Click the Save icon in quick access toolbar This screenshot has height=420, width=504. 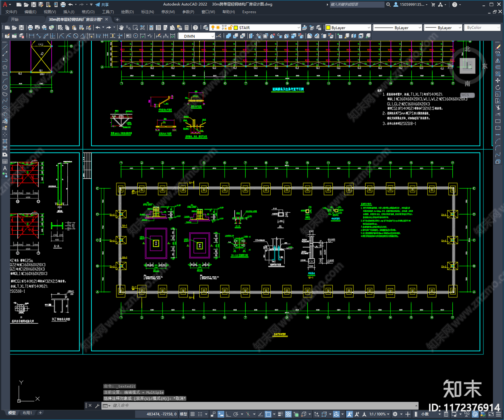[33, 4]
